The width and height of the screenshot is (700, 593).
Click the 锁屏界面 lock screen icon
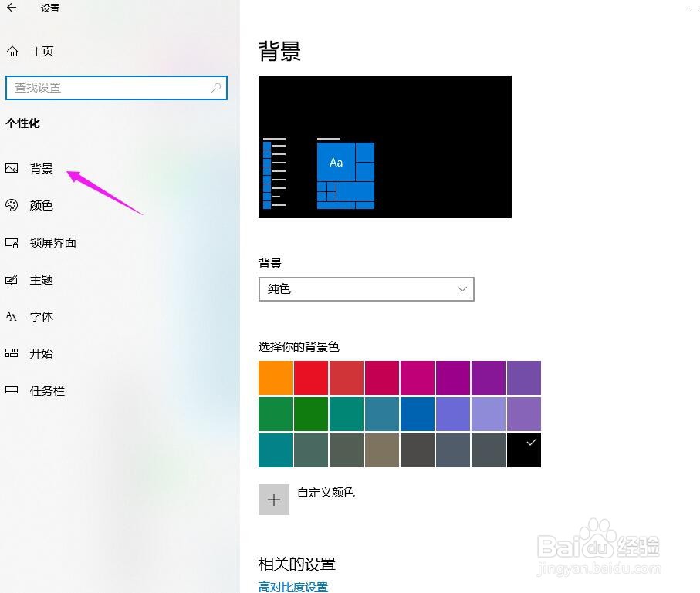[x=12, y=243]
